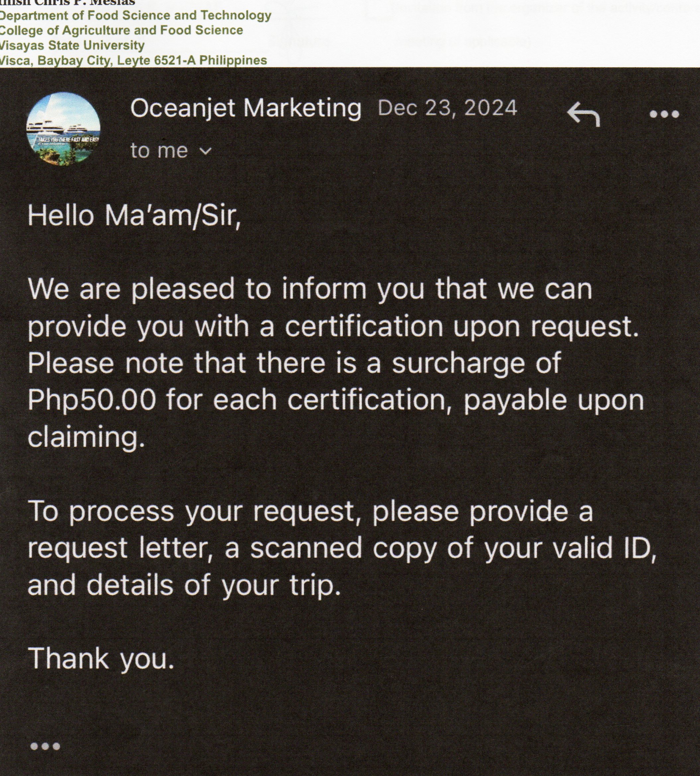
Task: Click the Baybay City, Leyte address line
Action: [133, 60]
